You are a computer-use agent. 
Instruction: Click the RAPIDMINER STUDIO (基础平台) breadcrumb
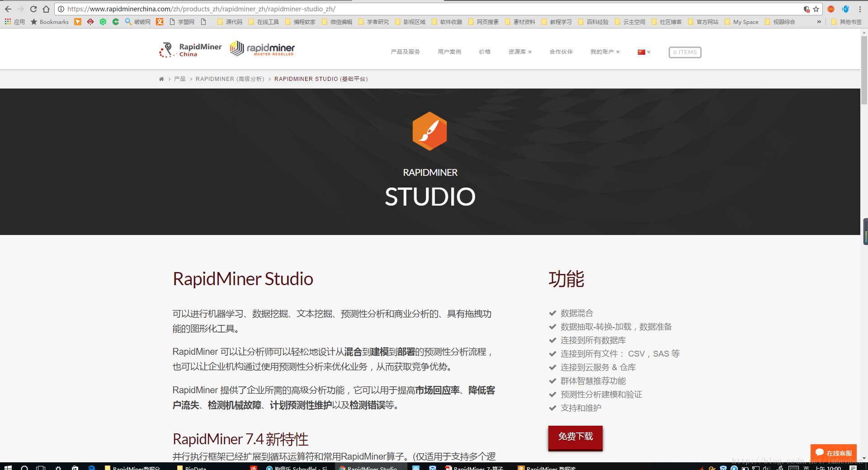tap(321, 79)
